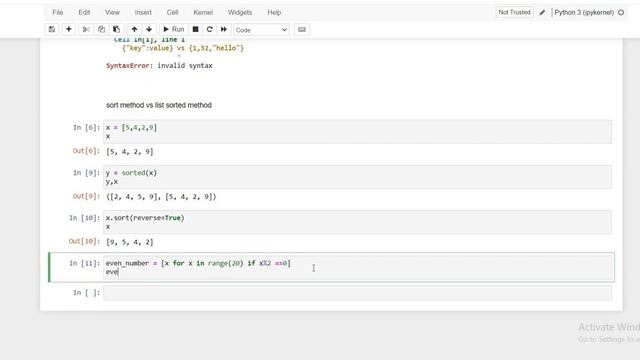Image resolution: width=640 pixels, height=360 pixels.
Task: Copy selected cells icon
Action: [101, 29]
